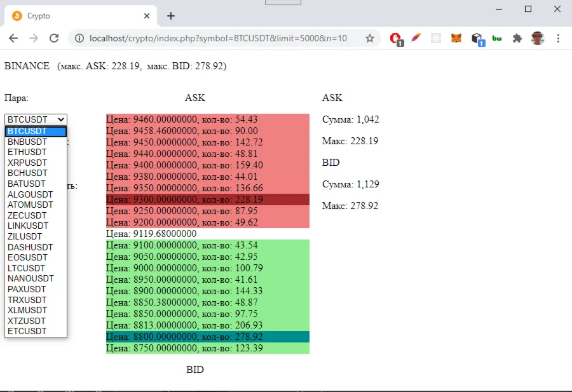Collapse the BTCUSDT pair dropdown

pos(36,119)
